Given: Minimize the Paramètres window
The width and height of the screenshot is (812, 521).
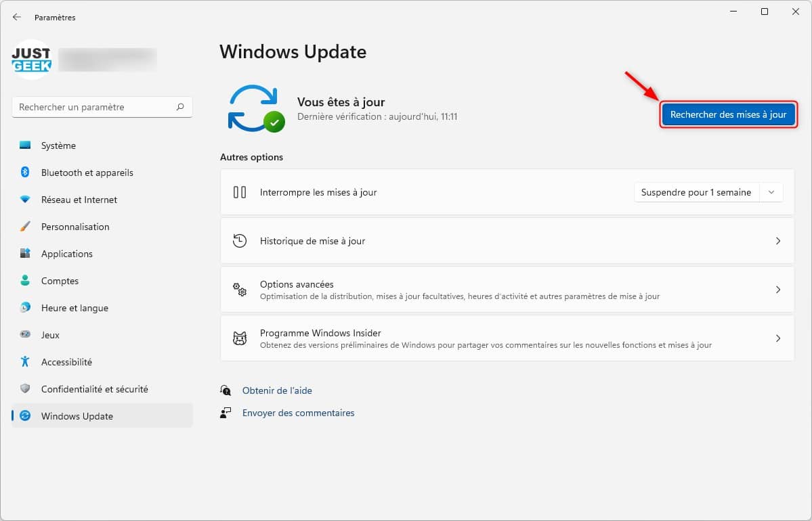Looking at the screenshot, I should [x=733, y=12].
